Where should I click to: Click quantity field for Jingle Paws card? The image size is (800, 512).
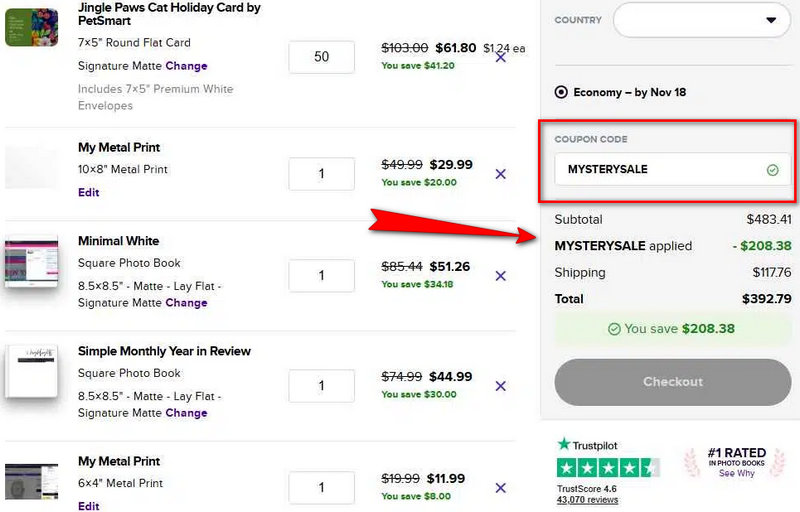tap(321, 58)
